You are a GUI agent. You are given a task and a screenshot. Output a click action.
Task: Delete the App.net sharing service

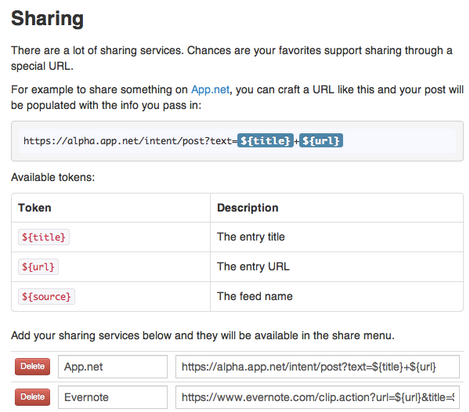[x=32, y=366]
